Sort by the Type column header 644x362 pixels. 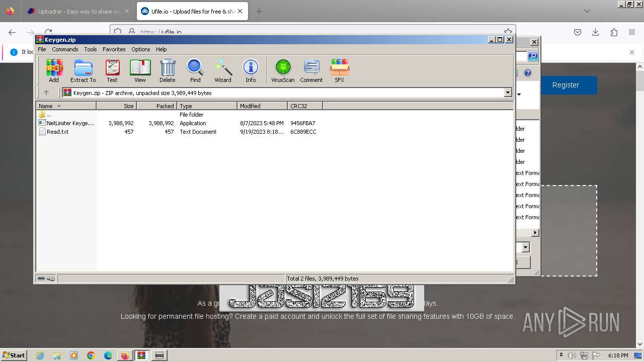coord(207,106)
